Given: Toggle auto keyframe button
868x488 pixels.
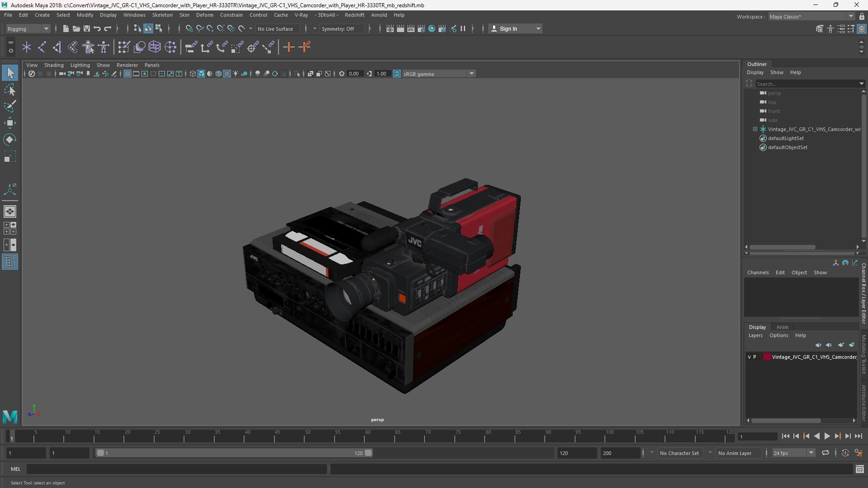Looking at the screenshot, I should click(845, 453).
